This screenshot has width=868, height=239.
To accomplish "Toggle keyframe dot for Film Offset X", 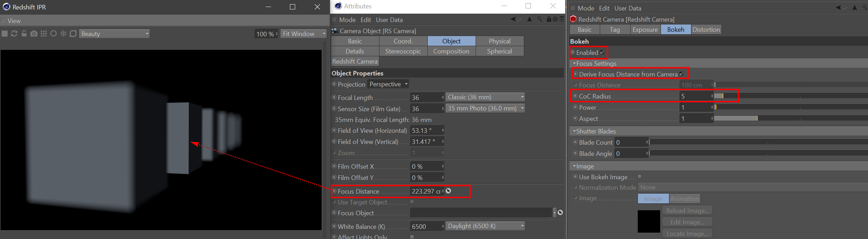I will 334,166.
